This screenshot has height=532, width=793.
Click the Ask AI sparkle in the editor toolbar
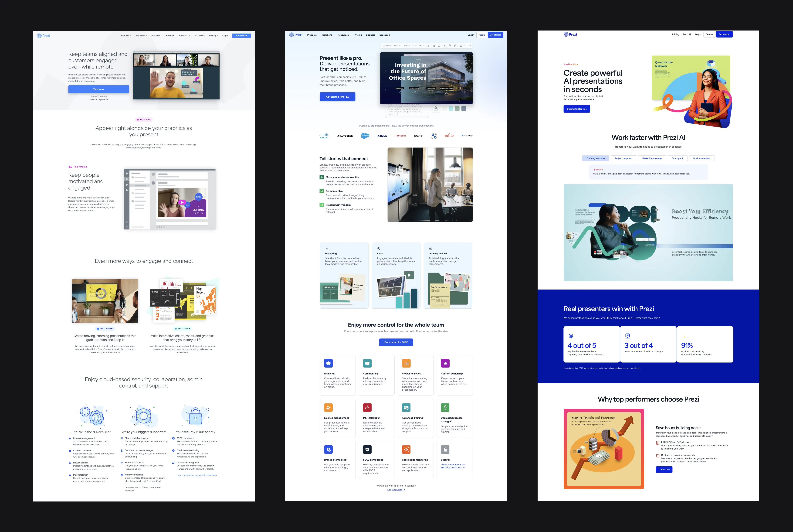384,46
